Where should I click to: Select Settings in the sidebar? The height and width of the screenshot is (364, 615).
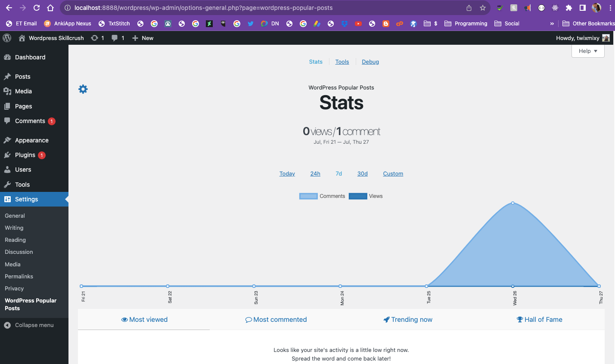click(x=34, y=199)
